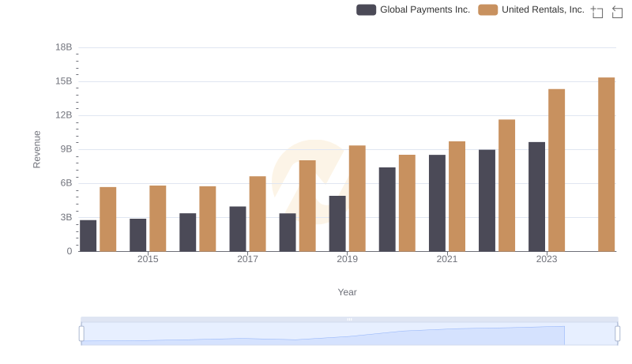Click the Global Payments dark legend swatch

click(x=366, y=9)
